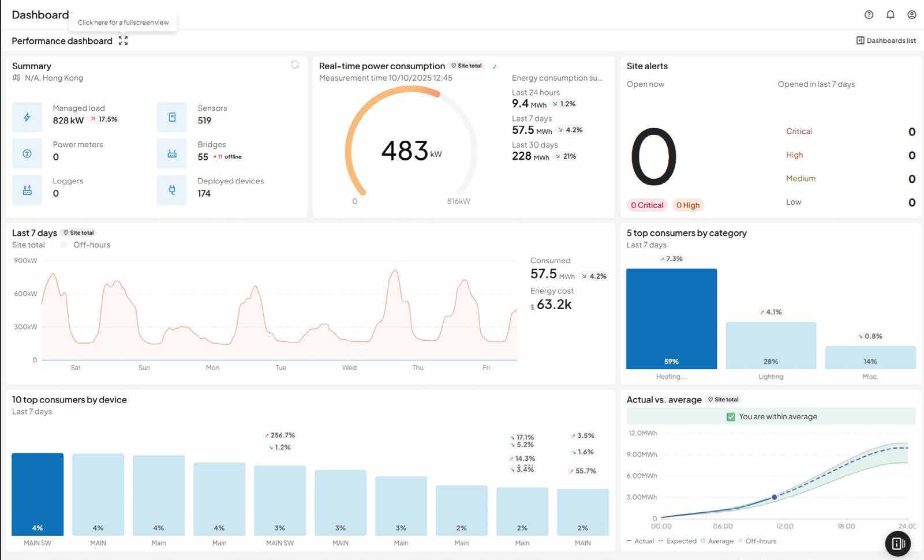Click the Sensors tile icon
924x560 pixels.
(172, 117)
